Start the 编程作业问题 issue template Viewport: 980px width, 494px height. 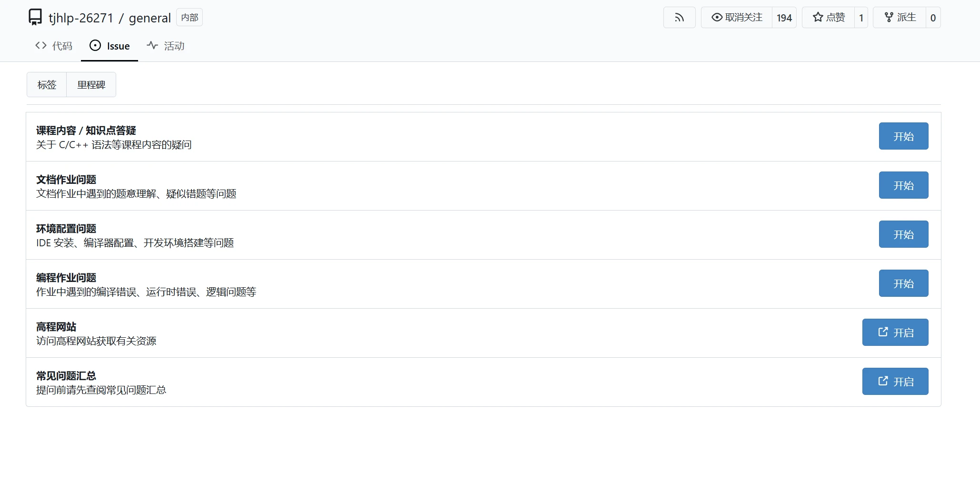pyautogui.click(x=903, y=283)
